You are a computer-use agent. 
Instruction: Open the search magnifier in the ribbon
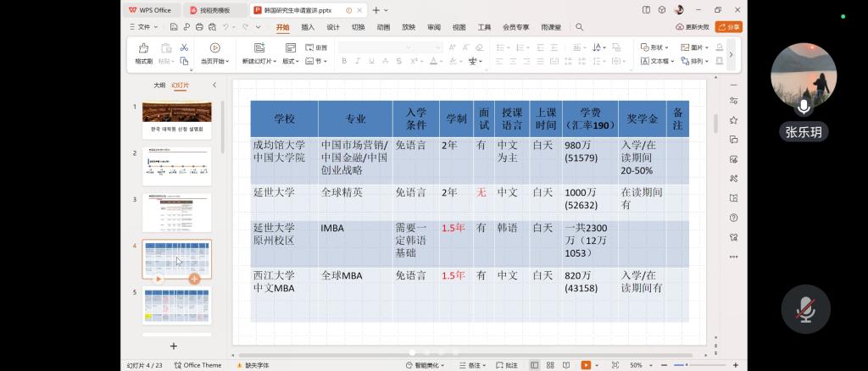click(580, 27)
